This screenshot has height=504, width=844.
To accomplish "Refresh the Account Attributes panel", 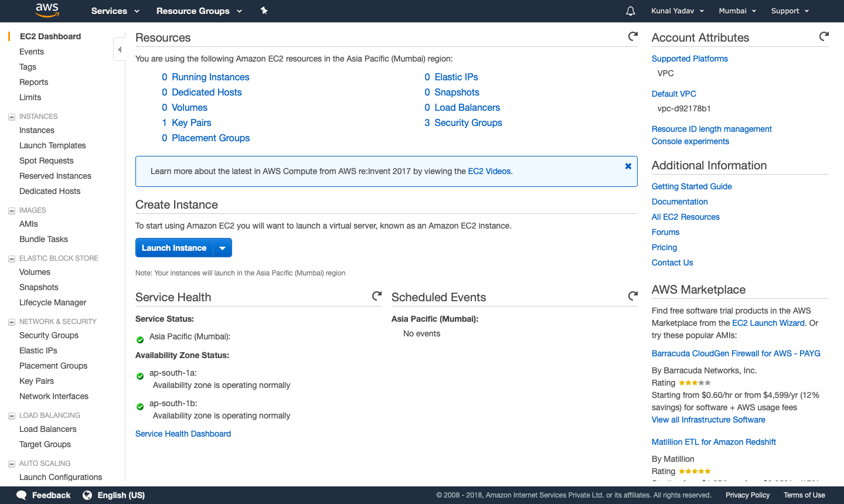I will pos(824,36).
